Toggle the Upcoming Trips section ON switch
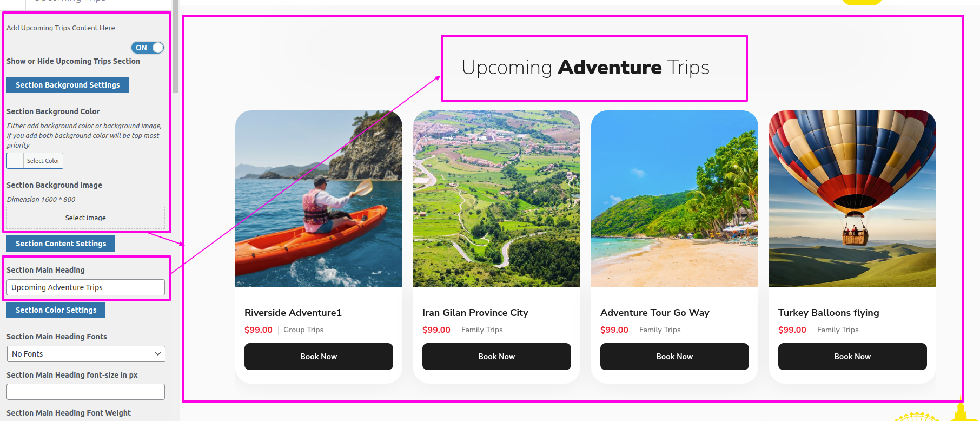The width and height of the screenshot is (980, 421). (x=147, y=48)
